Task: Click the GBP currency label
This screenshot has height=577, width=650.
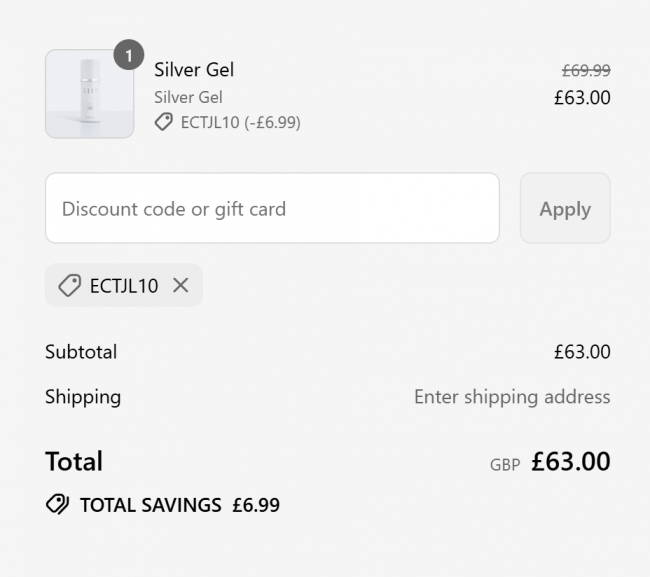Action: (x=505, y=465)
